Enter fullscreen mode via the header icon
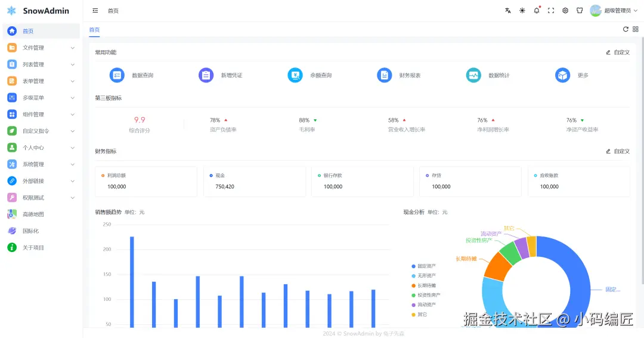644x338 pixels. [551, 11]
